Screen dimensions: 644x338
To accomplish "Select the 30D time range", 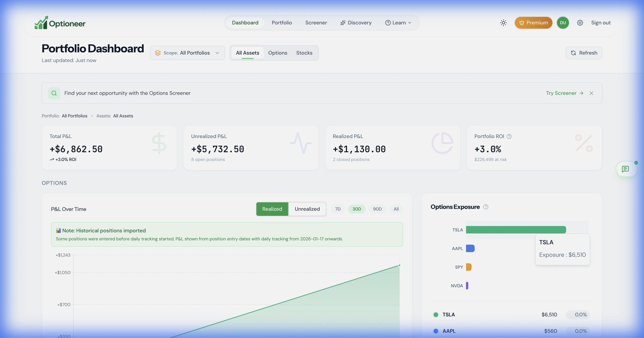I will coord(357,209).
